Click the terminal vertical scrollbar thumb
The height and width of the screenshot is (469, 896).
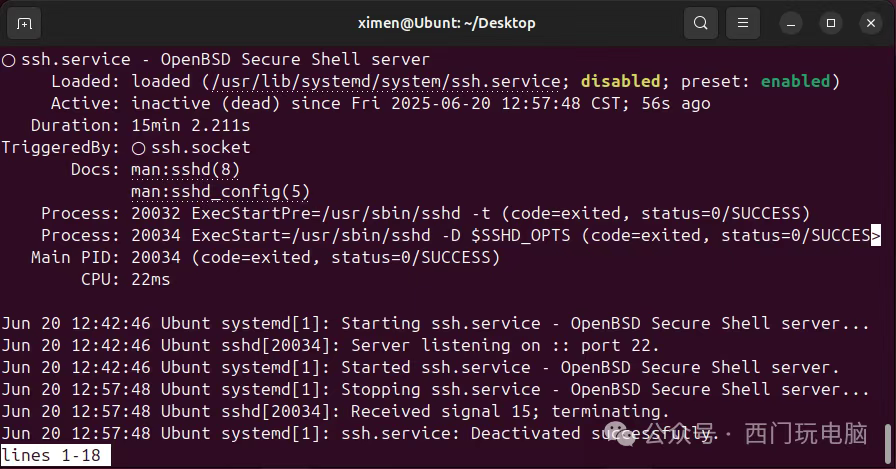[x=887, y=444]
